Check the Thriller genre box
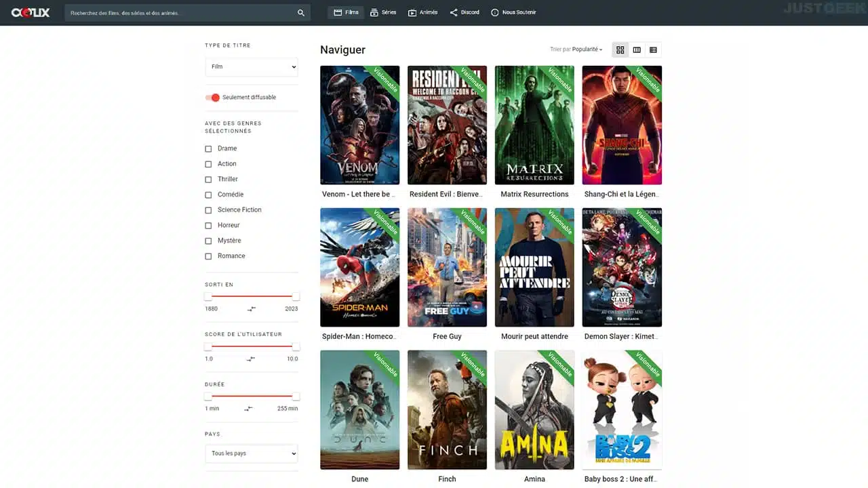This screenshot has width=868, height=488. point(208,180)
